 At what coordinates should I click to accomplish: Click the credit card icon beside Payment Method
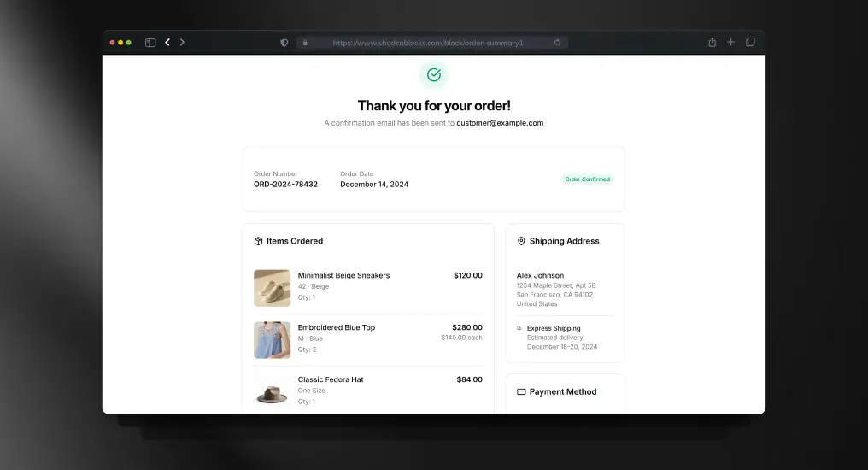point(521,391)
